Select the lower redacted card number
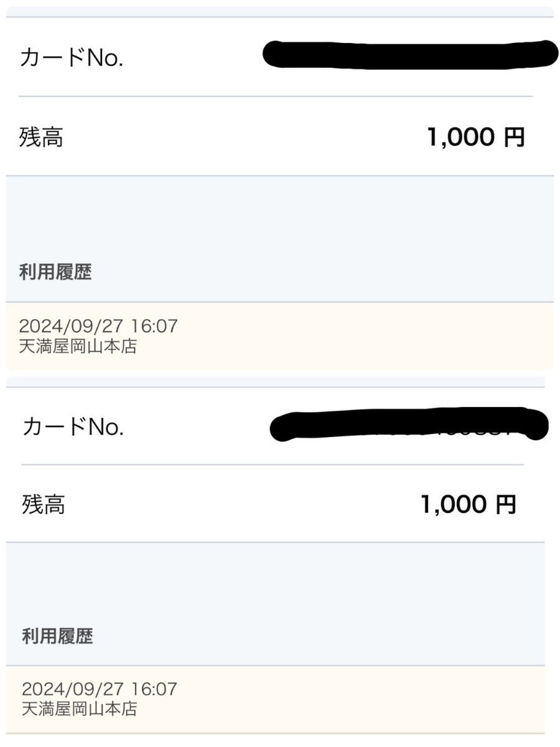 click(x=409, y=425)
